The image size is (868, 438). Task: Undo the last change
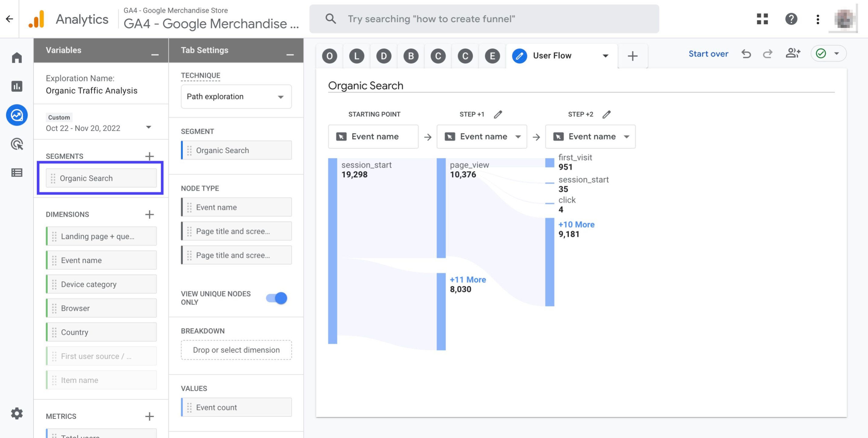pyautogui.click(x=746, y=54)
